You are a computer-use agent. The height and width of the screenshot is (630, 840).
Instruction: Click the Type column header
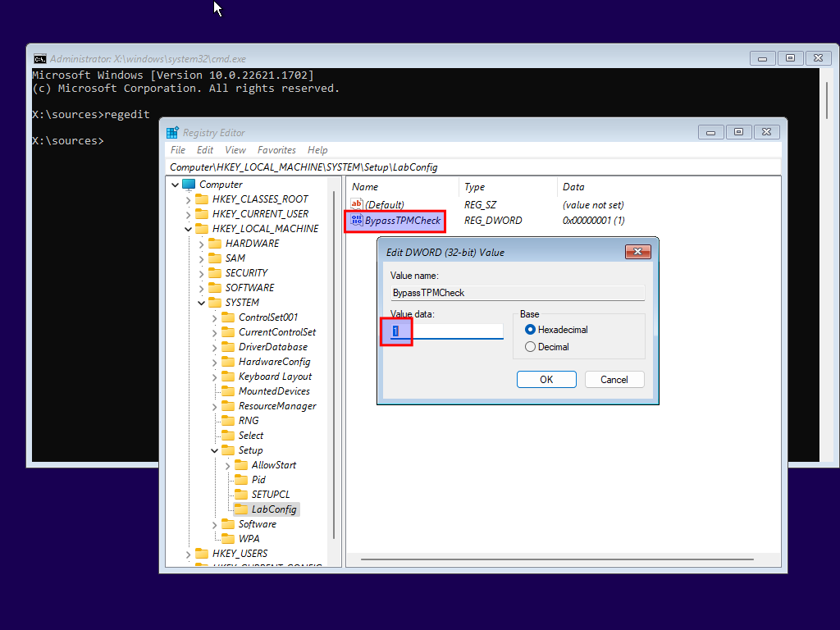pyautogui.click(x=475, y=187)
